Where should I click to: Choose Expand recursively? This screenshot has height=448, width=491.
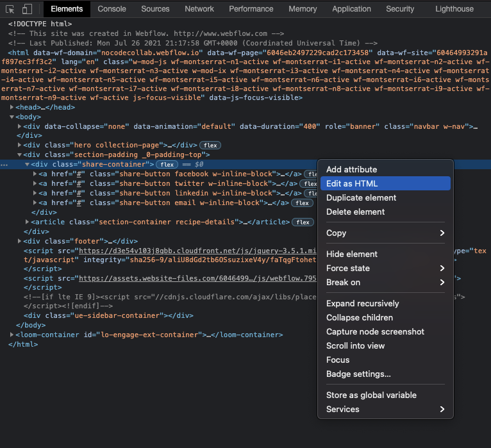[385, 303]
